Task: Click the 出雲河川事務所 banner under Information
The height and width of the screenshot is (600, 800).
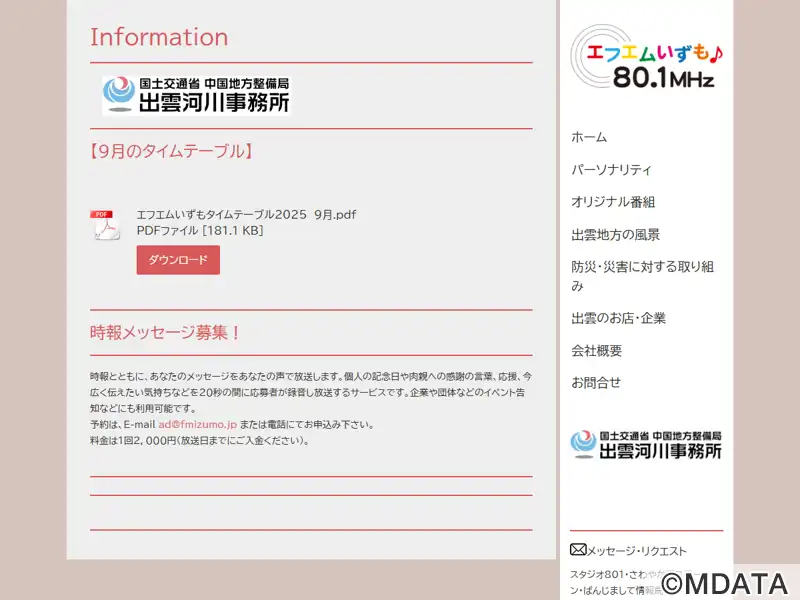Action: [196, 95]
